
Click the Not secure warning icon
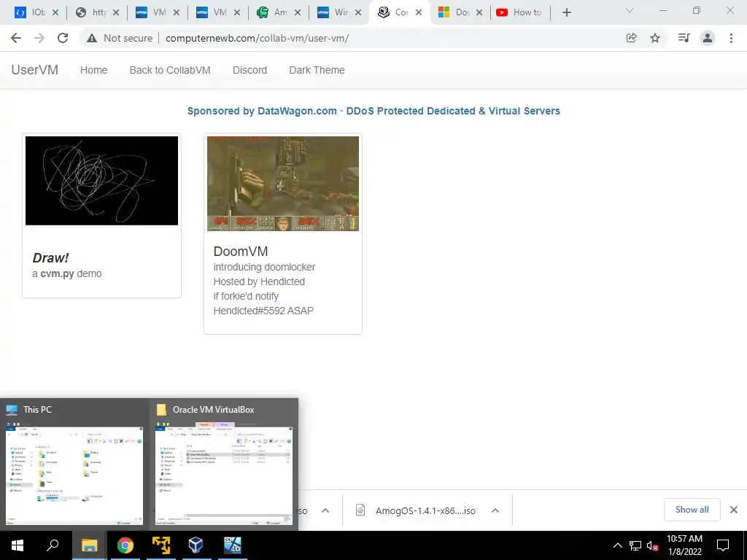[92, 38]
